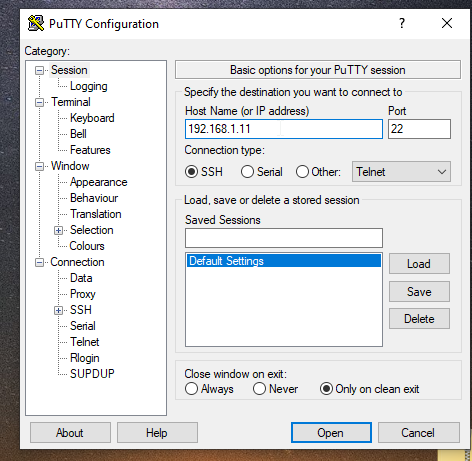Open the Connection category

[x=77, y=262]
